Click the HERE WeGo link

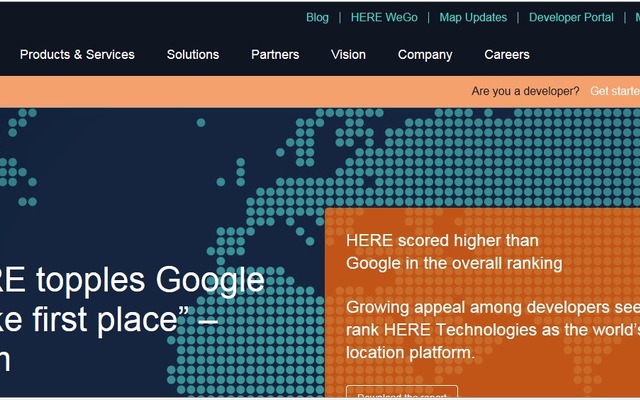click(384, 18)
